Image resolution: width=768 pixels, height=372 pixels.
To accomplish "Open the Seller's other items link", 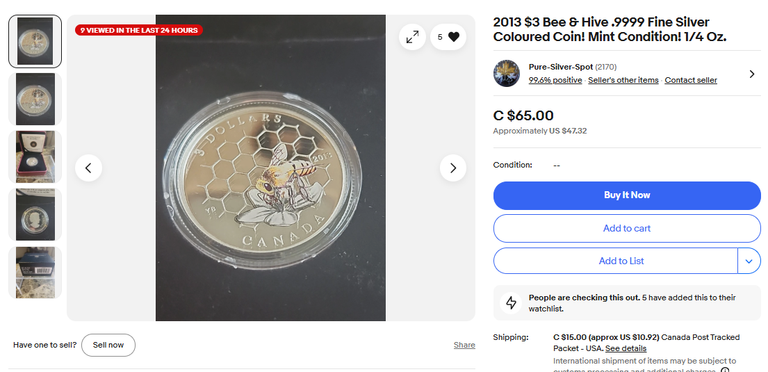I will 623,80.
